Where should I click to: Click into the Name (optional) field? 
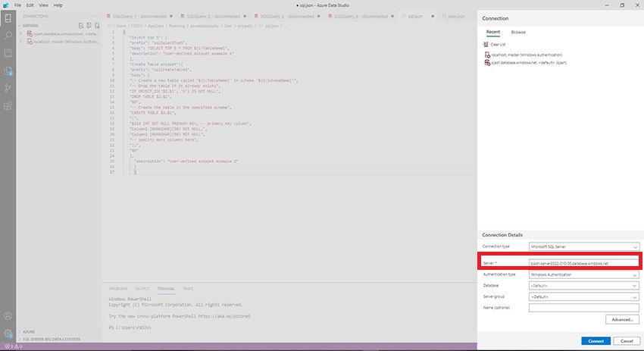tap(583, 308)
